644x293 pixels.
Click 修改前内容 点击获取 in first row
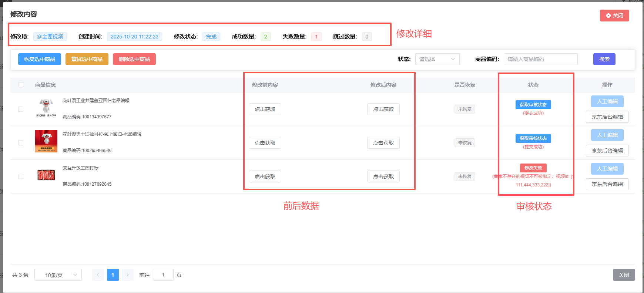tap(265, 109)
